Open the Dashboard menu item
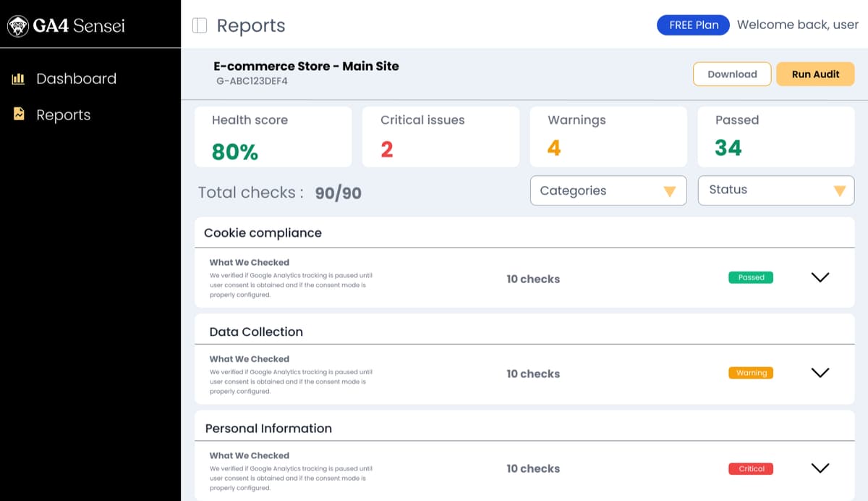 coord(76,79)
